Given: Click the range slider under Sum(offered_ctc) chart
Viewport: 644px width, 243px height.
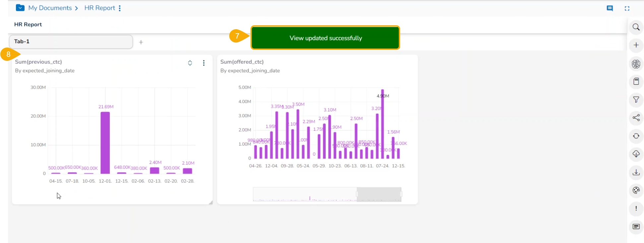Looking at the screenshot, I should (379, 194).
